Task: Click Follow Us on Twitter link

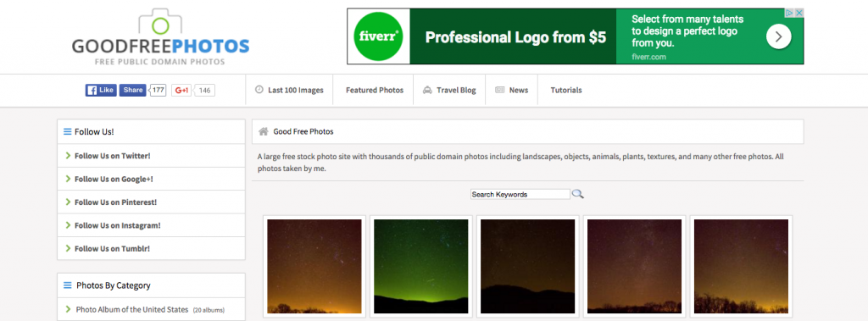Action: click(x=113, y=156)
